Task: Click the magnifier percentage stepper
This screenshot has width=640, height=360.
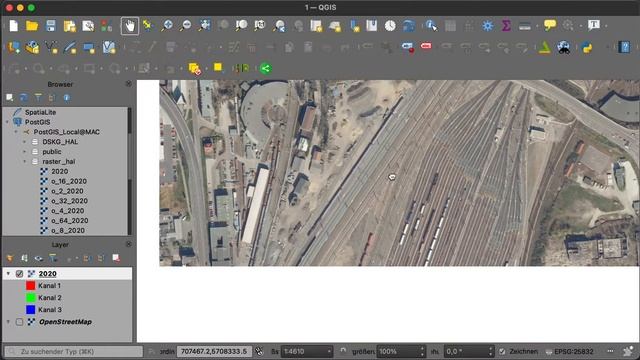Action: click(x=422, y=351)
